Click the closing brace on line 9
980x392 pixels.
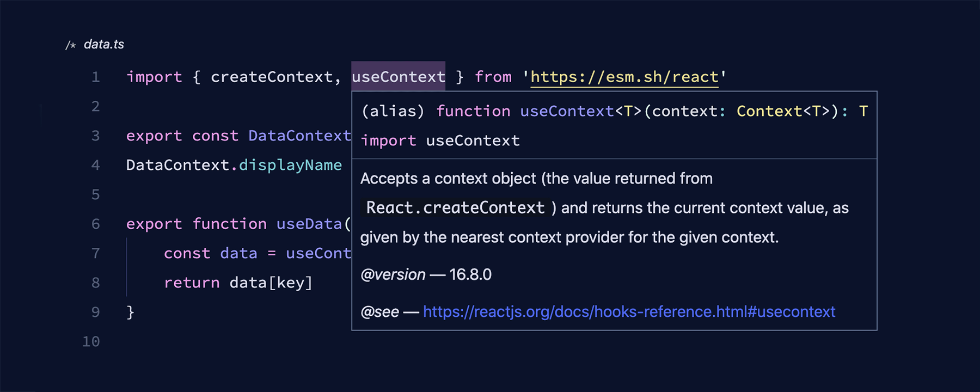130,312
